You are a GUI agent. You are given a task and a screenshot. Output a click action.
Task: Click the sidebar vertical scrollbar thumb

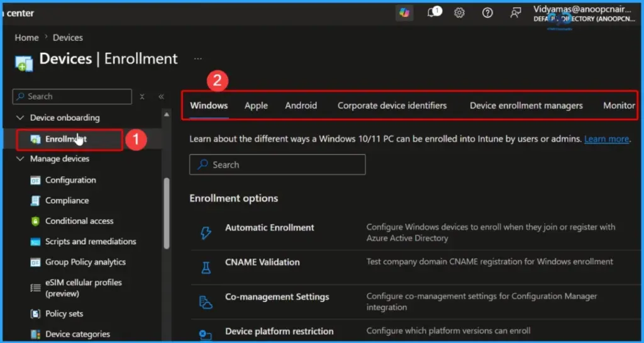(166, 213)
